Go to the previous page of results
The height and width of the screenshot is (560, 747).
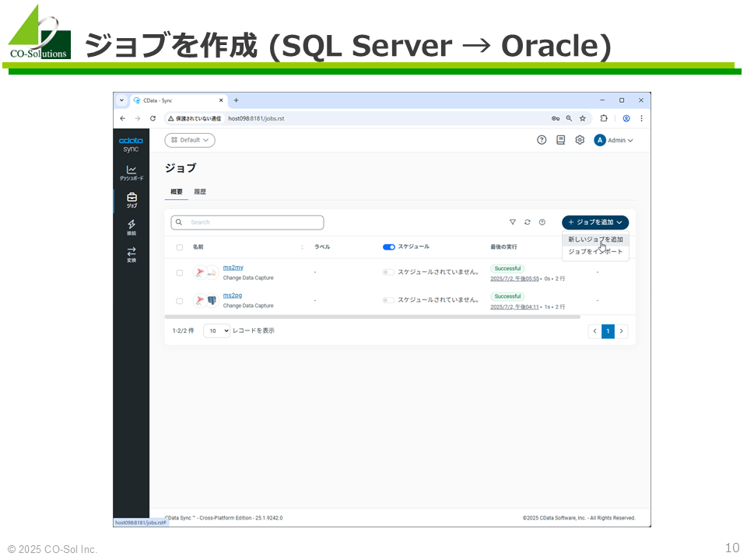(594, 331)
